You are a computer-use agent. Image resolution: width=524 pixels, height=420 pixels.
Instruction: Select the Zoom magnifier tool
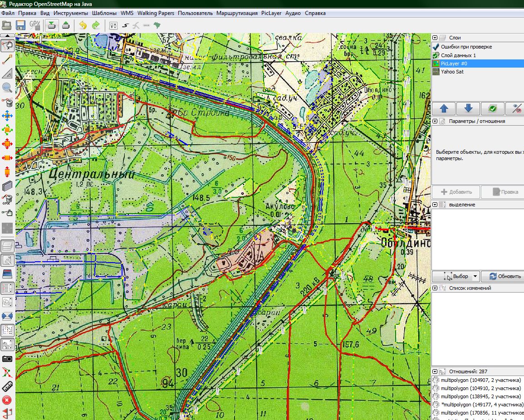7,88
